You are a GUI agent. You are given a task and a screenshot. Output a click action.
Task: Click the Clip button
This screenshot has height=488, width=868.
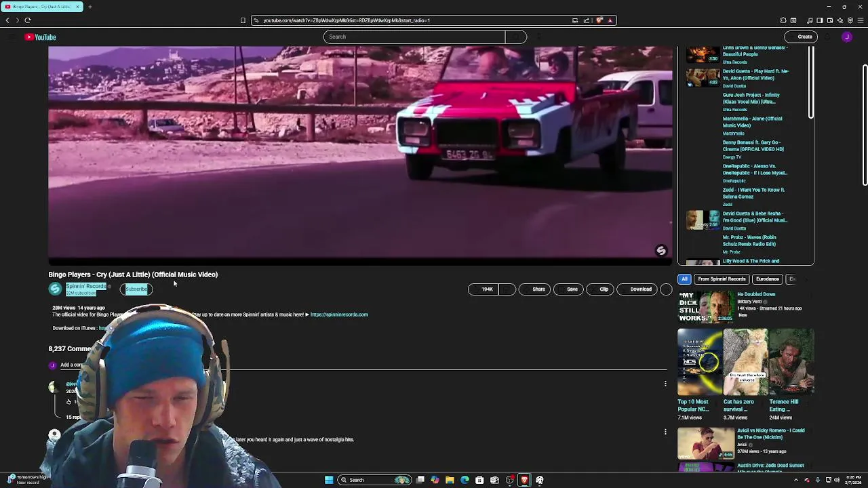tap(599, 289)
